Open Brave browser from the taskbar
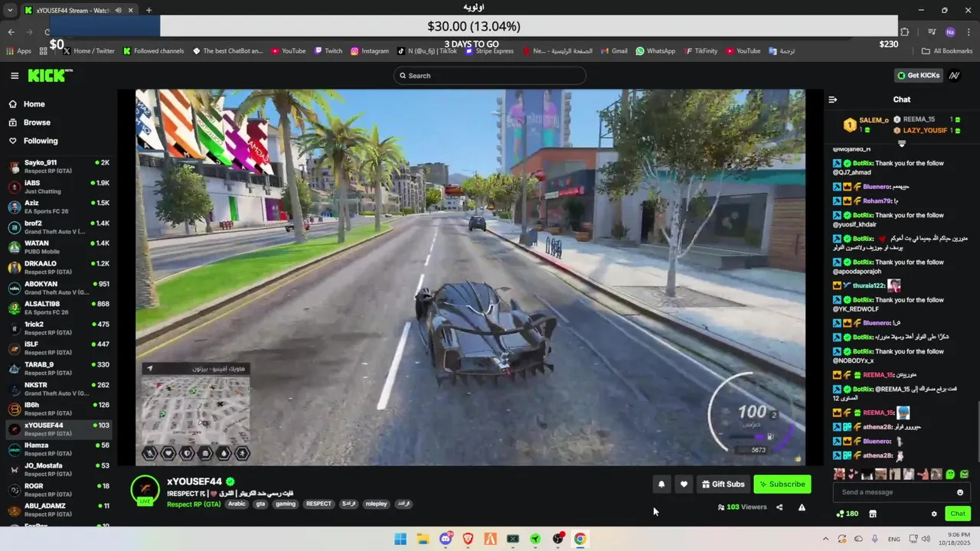 tap(468, 539)
